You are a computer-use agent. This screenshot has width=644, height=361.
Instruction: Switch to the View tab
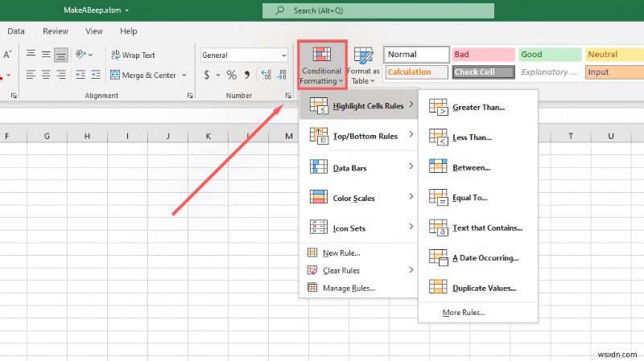93,31
